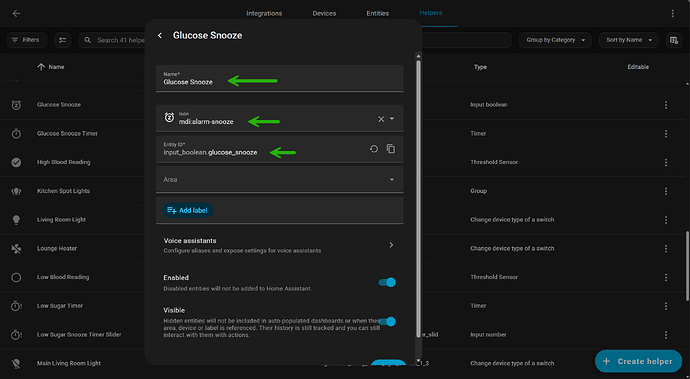Switch to the Entities tab

[378, 14]
